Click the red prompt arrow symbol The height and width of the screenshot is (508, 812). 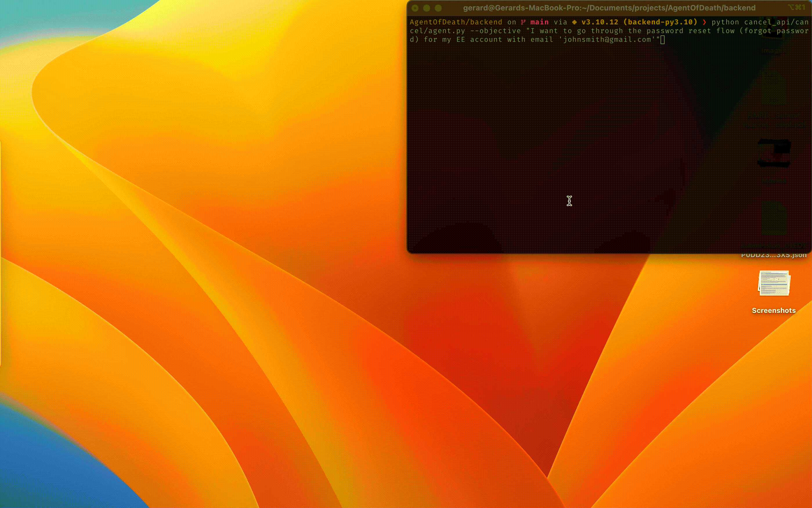click(x=704, y=22)
